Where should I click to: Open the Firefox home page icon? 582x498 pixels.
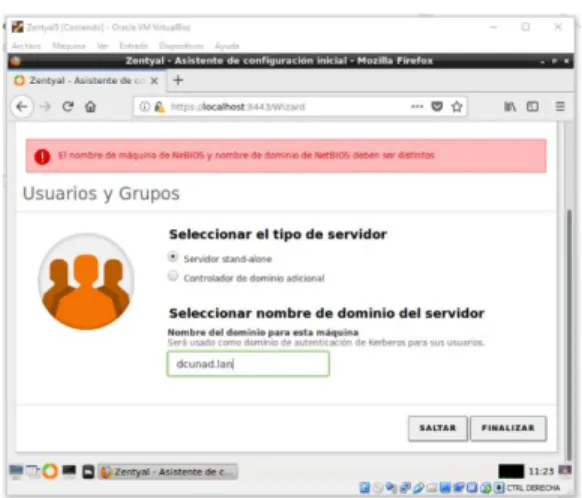[90, 107]
